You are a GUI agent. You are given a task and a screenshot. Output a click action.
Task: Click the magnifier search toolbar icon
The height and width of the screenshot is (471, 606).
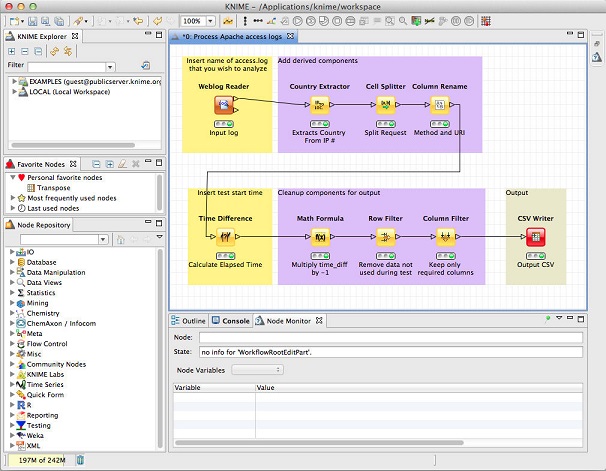point(403,21)
